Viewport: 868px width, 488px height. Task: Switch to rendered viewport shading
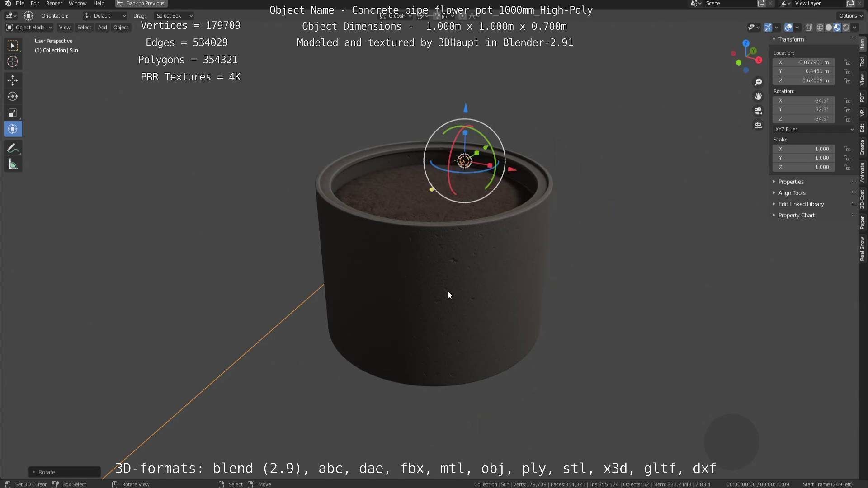pyautogui.click(x=845, y=28)
